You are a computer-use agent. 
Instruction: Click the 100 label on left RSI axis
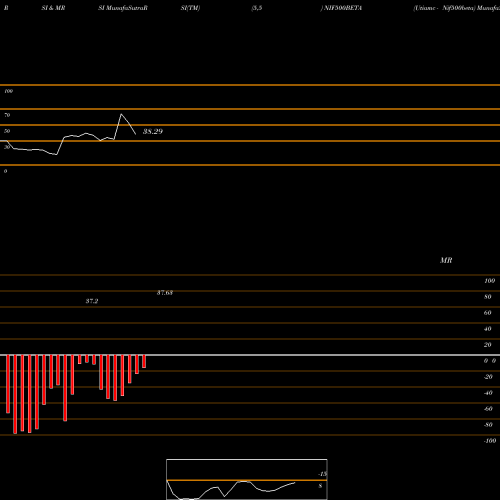(x=8, y=91)
